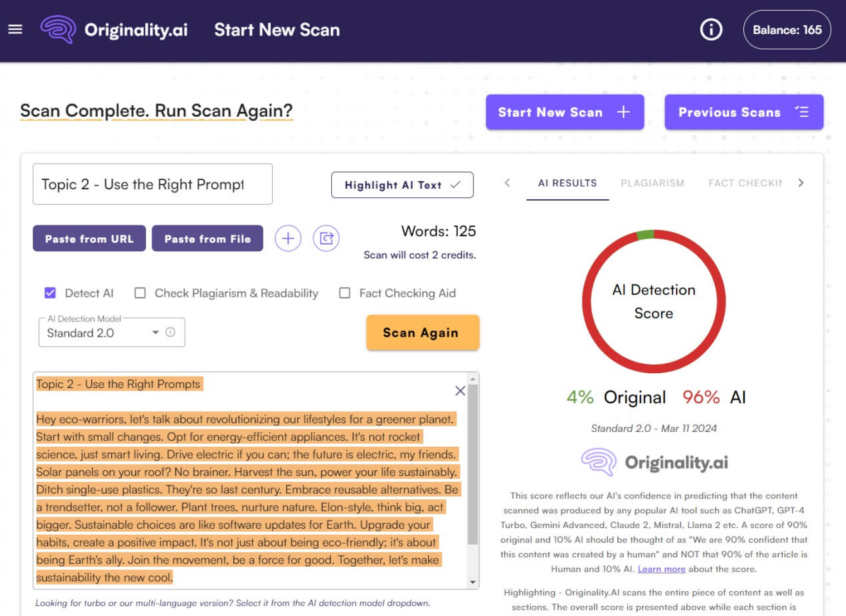Enable Check Plagiarism & Readability
846x616 pixels.
140,293
